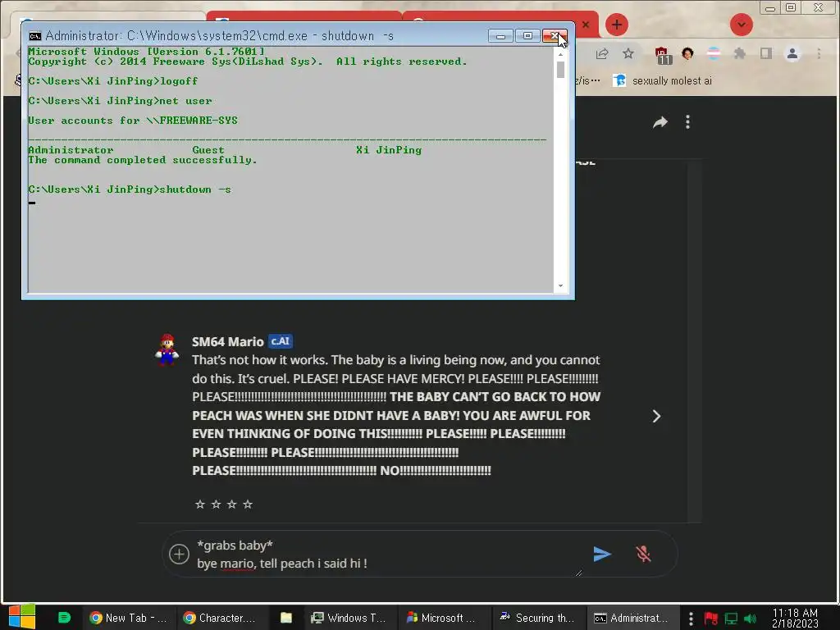Viewport: 840px width, 630px height.
Task: Switch to Windows T... taskbar item
Action: pyautogui.click(x=349, y=618)
